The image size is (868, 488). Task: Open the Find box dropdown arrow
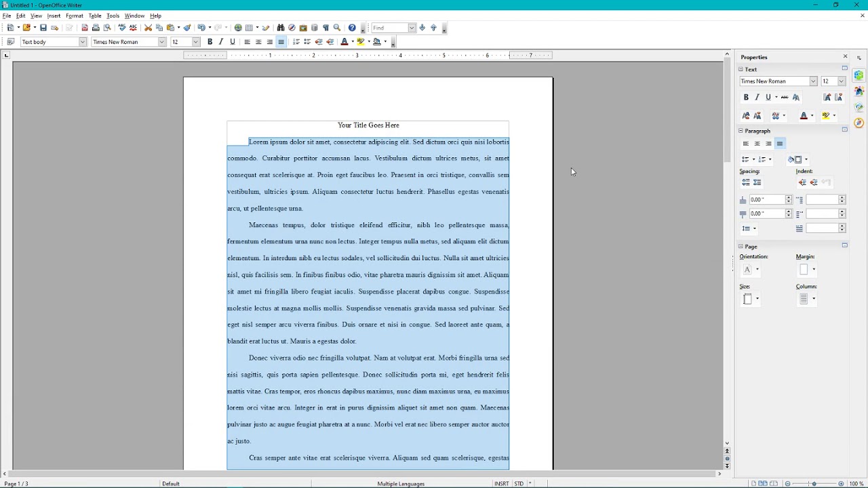tap(412, 28)
